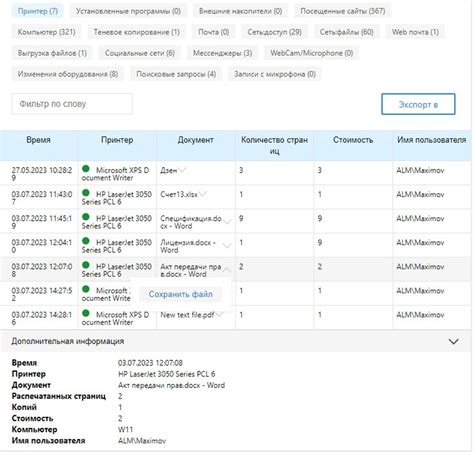
Task: Switch to Web почта (1) tab
Action: click(x=415, y=32)
